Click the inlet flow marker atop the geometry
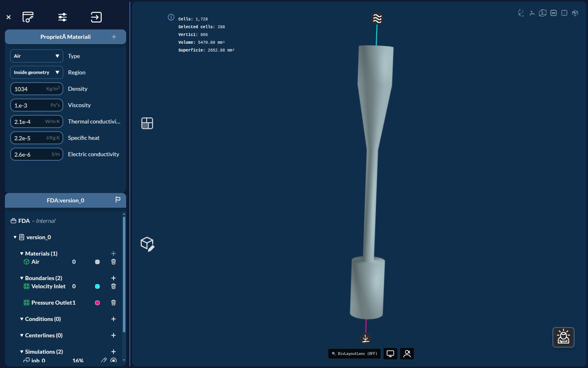 pos(377,18)
